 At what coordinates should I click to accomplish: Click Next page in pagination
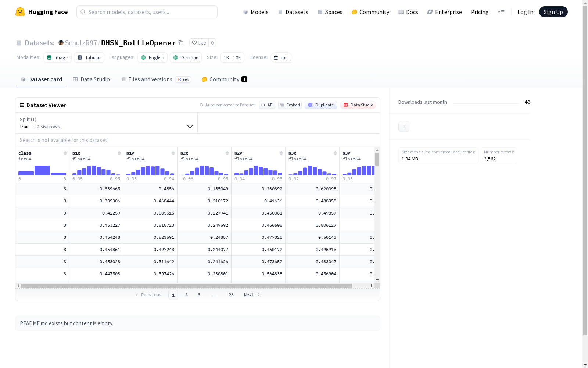(252, 295)
